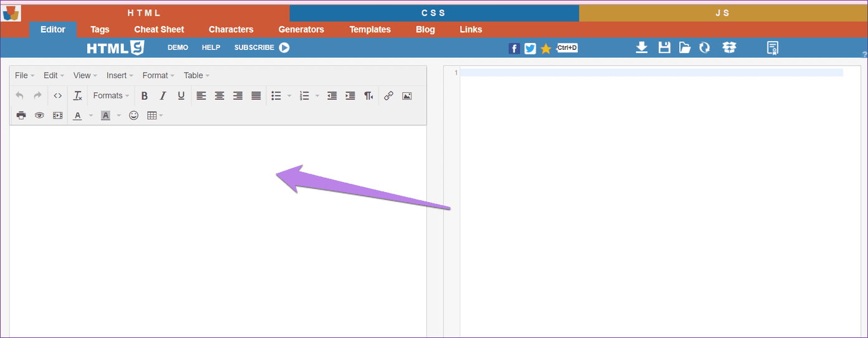Go to the Tags tab
Screen dimensions: 868x338
[100, 29]
